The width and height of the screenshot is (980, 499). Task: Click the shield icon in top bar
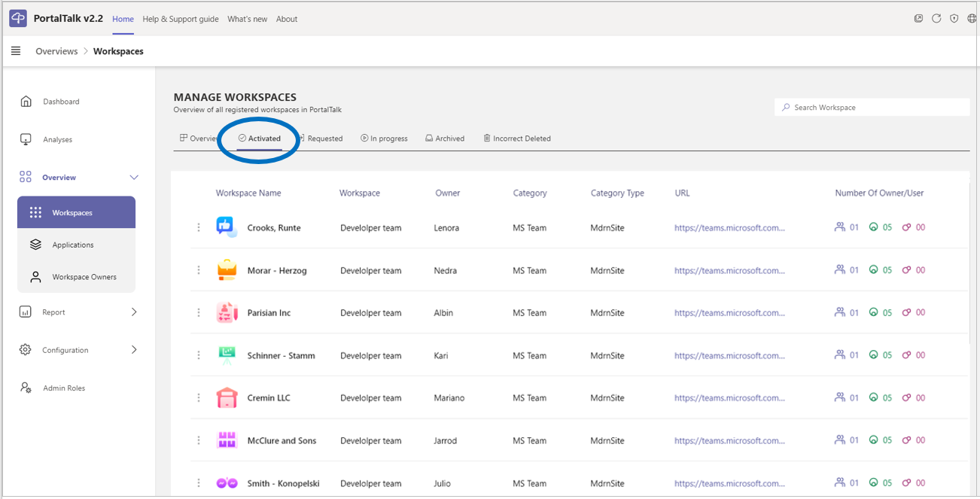[x=954, y=19]
